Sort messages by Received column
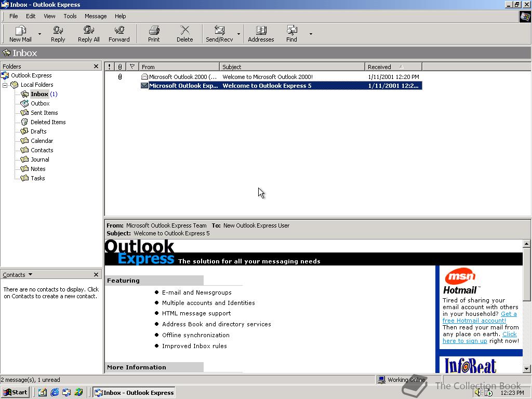The image size is (532, 399). coord(394,67)
